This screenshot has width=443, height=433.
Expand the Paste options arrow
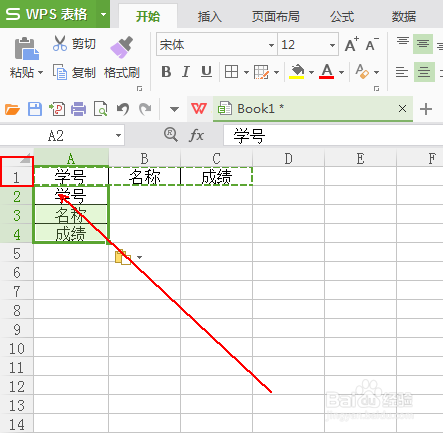tap(41, 72)
